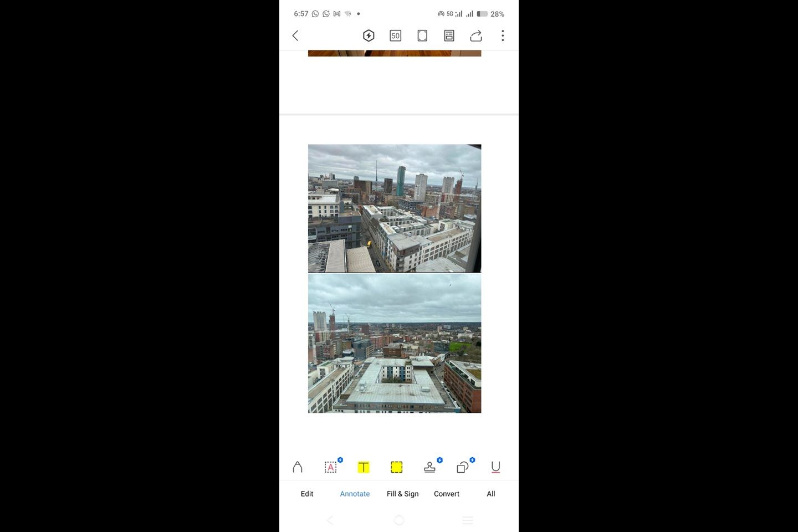Tap the lower city rooftop photo
Image resolution: width=798 pixels, height=532 pixels.
395,344
